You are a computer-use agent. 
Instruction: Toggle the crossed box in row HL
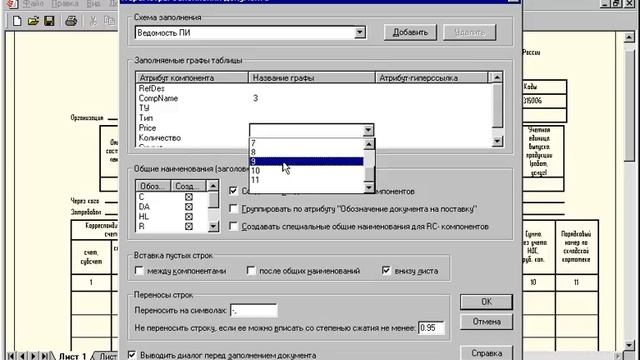[189, 216]
